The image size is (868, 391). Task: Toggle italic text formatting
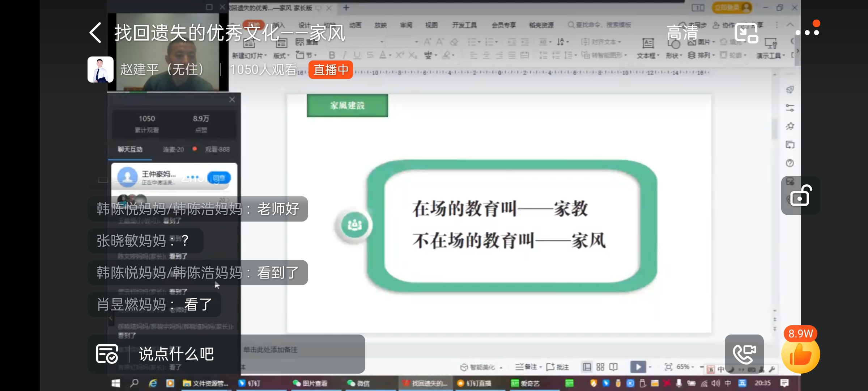pos(344,55)
